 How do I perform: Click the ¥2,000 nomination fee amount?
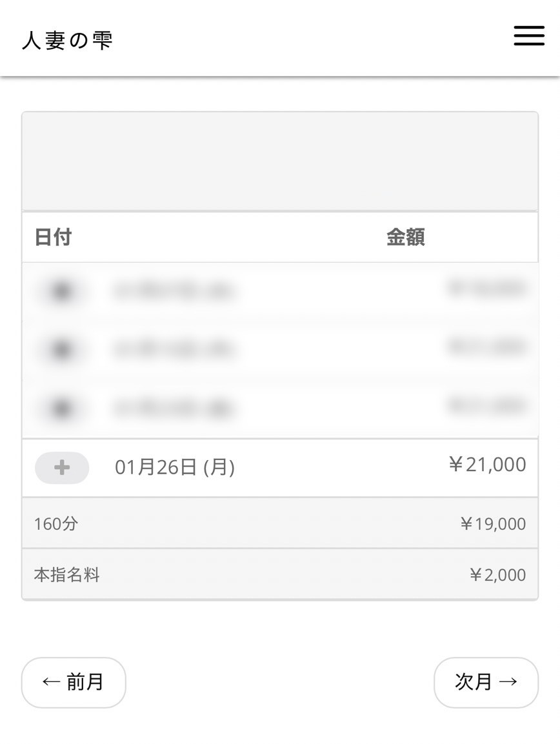(x=497, y=575)
